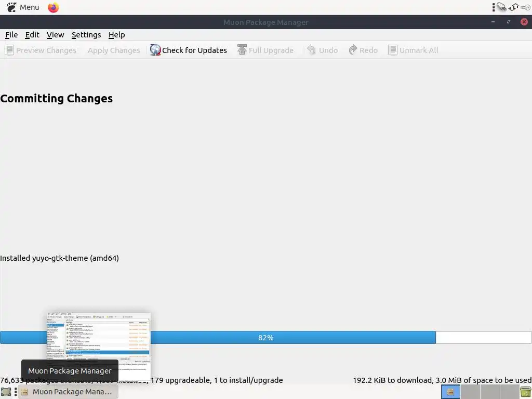Switch to workspace 2 in the switcher
Screen dimensions: 532x399
470,392
